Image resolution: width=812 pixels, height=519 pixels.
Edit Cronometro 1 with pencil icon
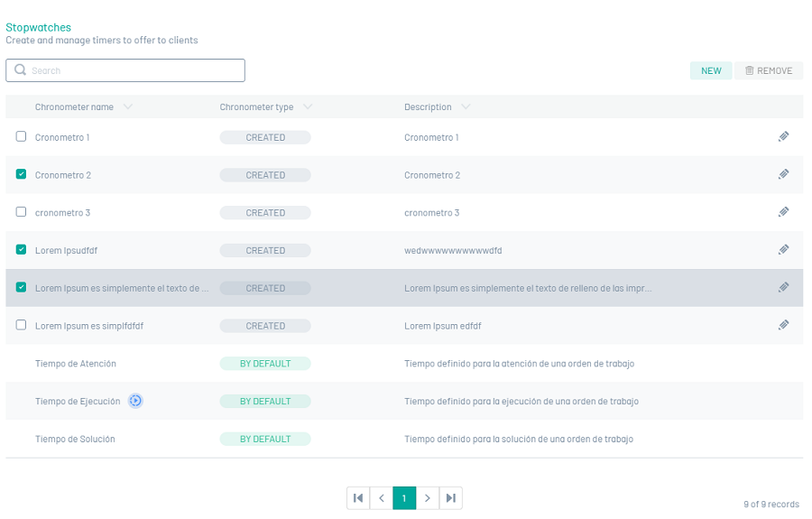click(783, 136)
